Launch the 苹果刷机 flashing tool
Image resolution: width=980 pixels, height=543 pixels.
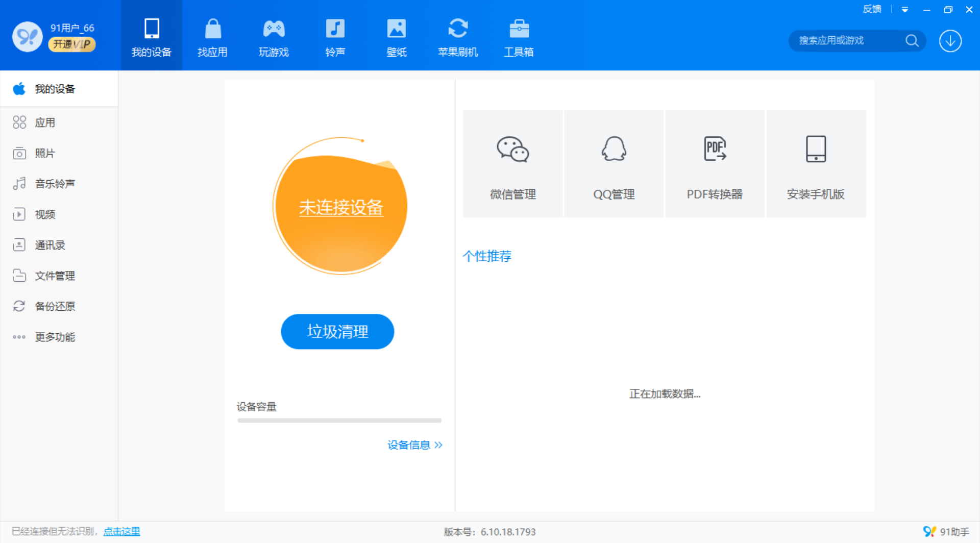[x=458, y=36]
